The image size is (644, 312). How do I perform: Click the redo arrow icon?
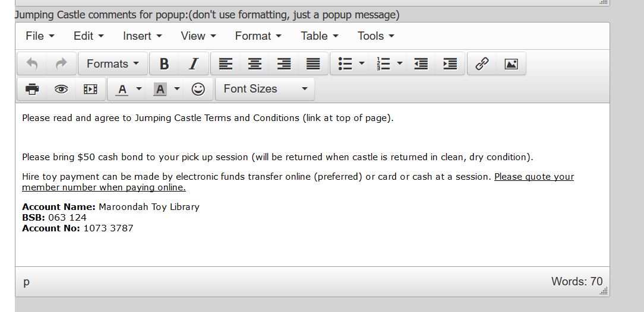point(61,64)
